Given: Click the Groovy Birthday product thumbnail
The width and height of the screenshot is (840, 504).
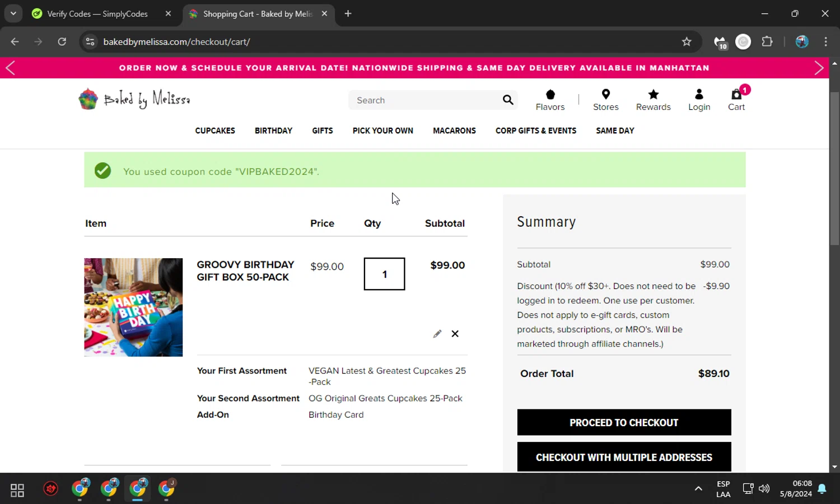Looking at the screenshot, I should tap(133, 307).
